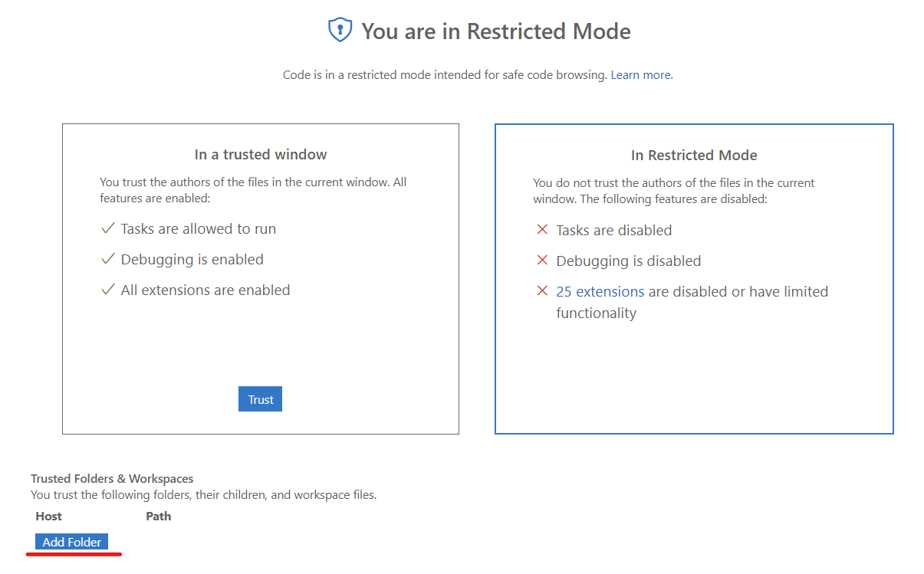Click the "Debugging is disabled" text
Screen dimensions: 924x574
click(629, 261)
